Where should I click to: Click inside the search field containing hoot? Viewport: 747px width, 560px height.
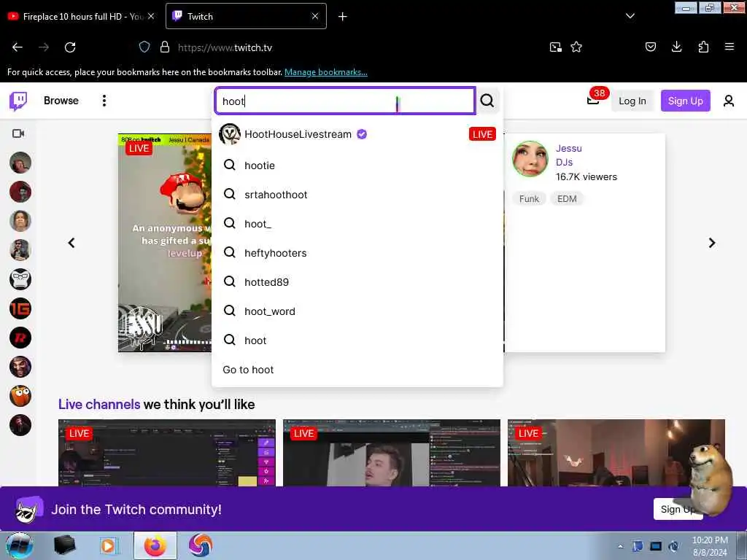345,101
